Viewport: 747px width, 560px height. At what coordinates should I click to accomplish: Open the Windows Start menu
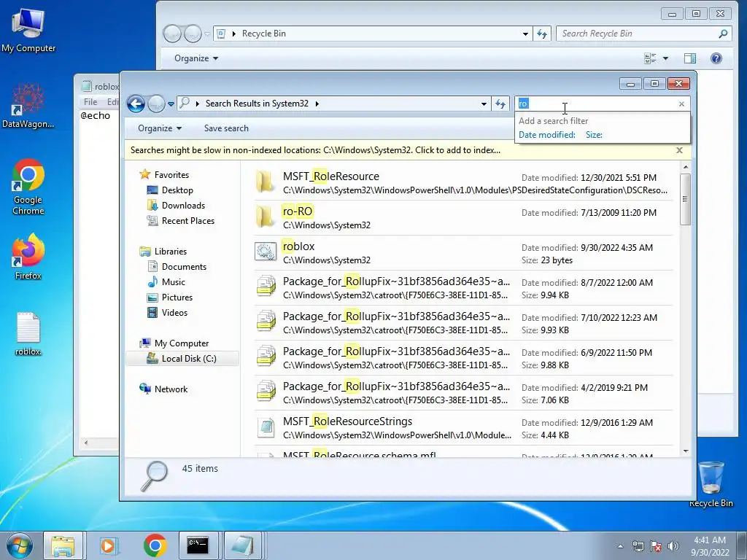point(20,545)
